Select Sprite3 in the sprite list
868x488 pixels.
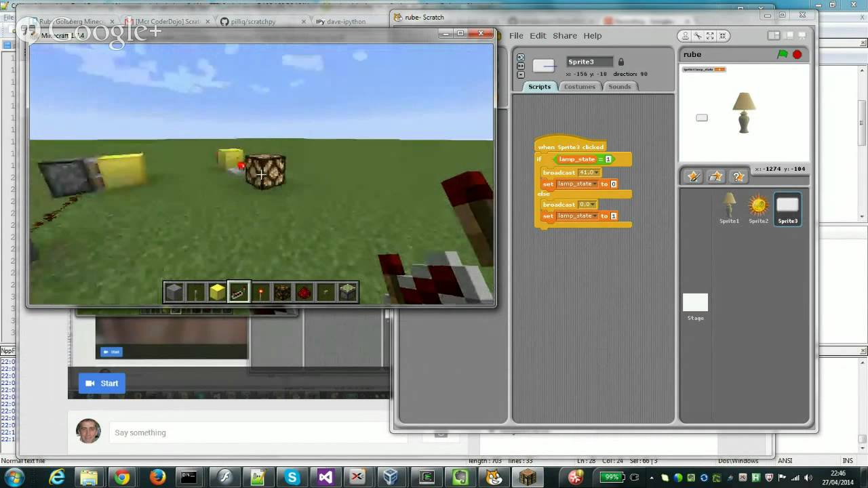coord(787,209)
